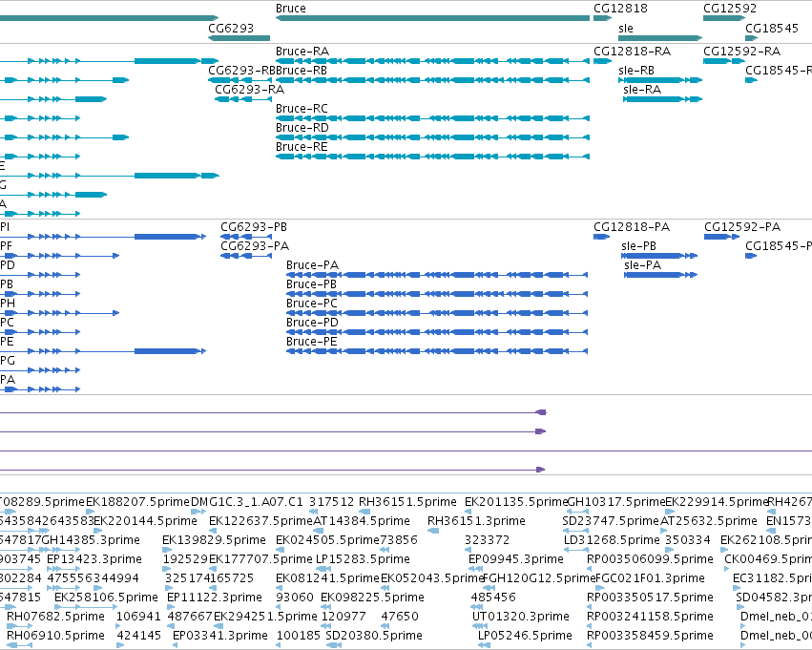Select the sle-RB transcript label

coord(636,71)
